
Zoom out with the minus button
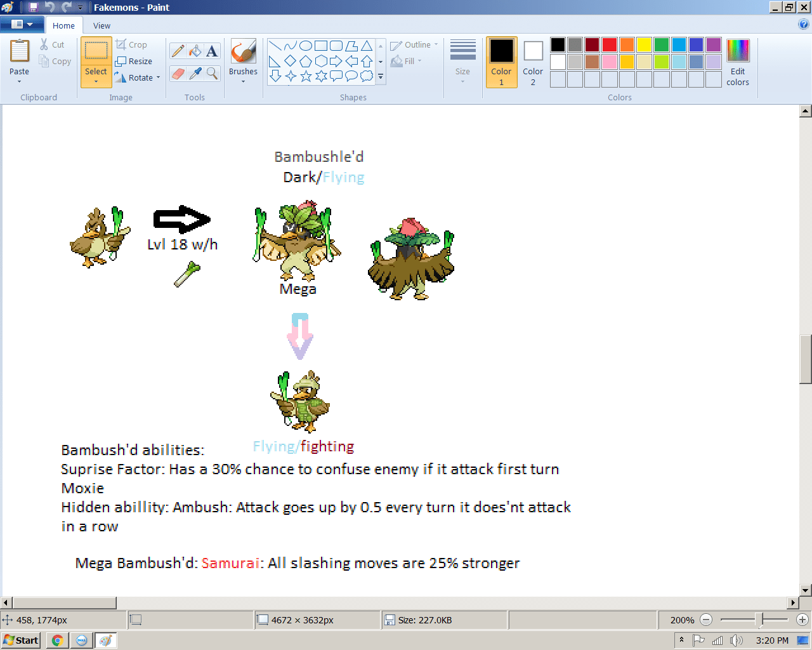coord(706,620)
